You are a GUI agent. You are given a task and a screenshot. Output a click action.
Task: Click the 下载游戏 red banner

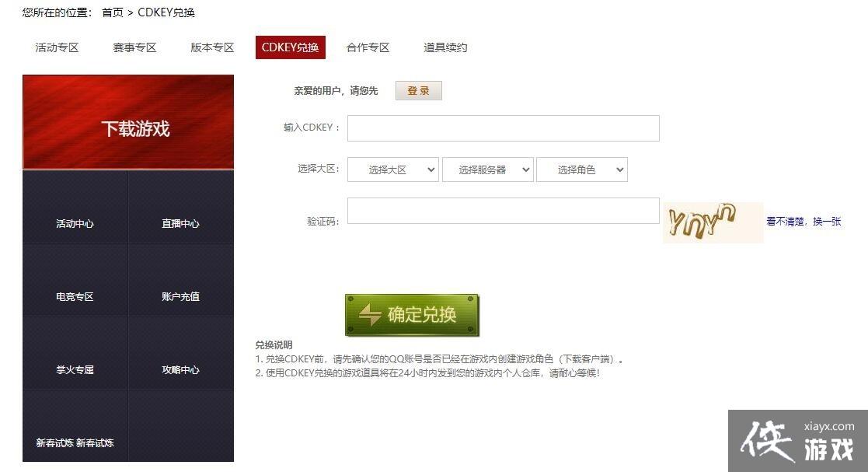(x=128, y=122)
